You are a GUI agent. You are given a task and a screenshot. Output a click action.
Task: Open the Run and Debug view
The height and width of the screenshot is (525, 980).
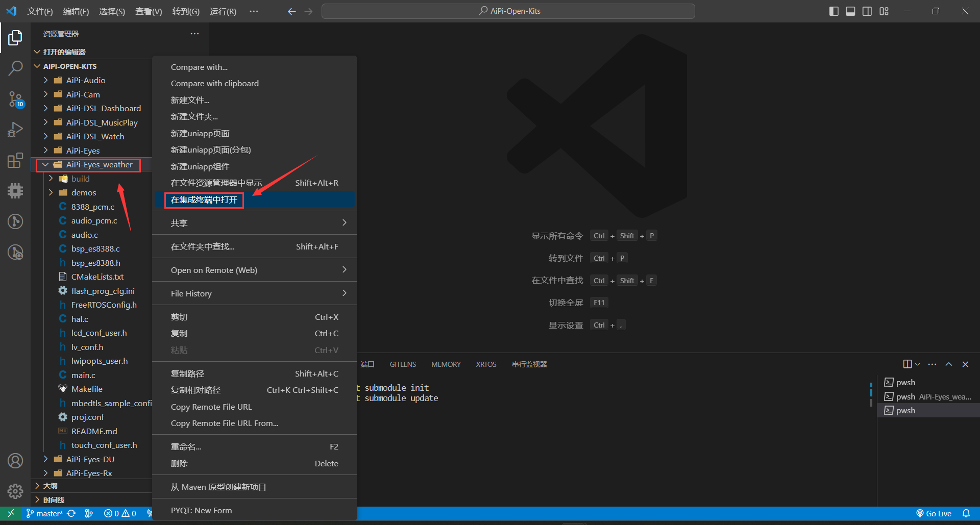[15, 130]
